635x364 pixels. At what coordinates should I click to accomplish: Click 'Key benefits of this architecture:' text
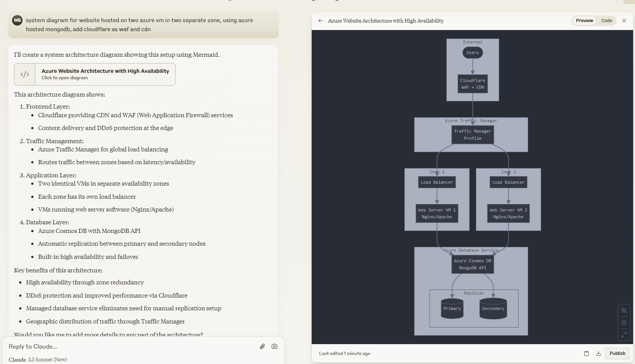[58, 270]
